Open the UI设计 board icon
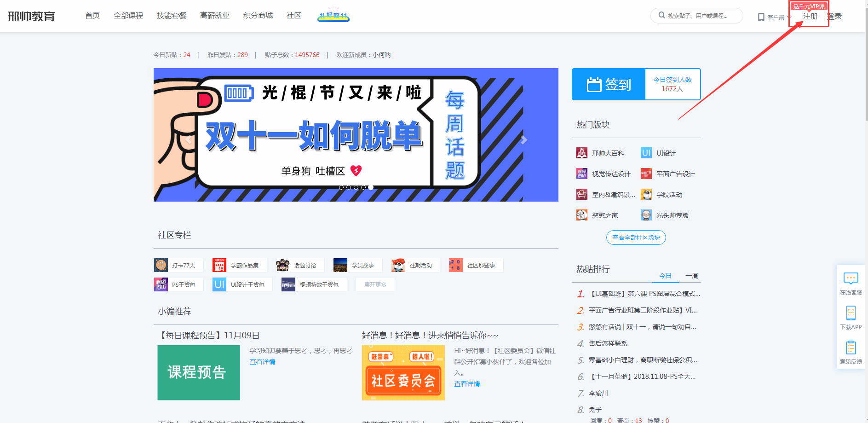 [x=646, y=153]
